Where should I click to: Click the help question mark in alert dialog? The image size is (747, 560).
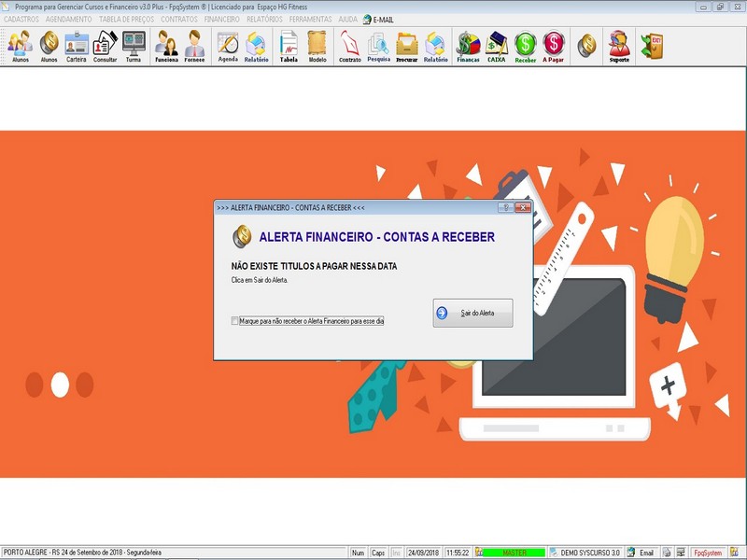tap(506, 207)
